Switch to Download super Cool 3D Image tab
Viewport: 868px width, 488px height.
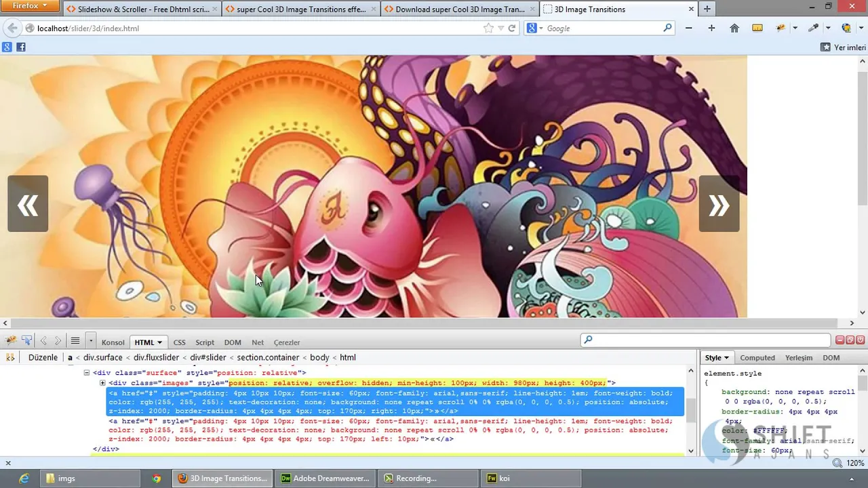point(460,9)
